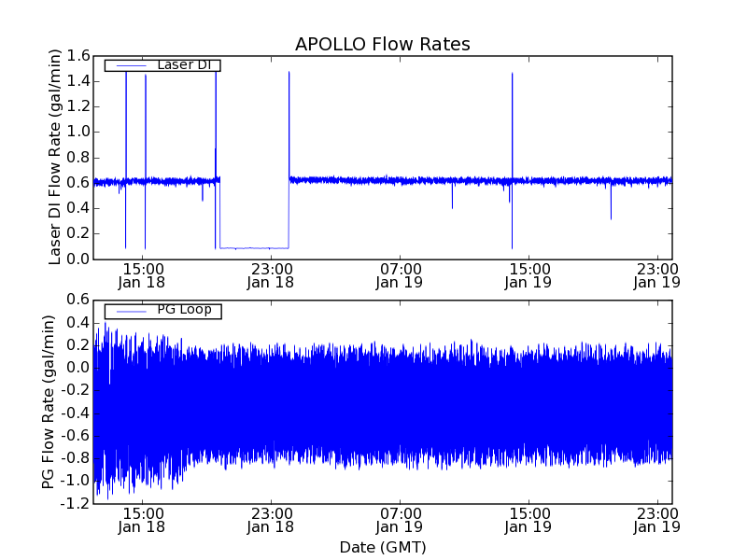The height and width of the screenshot is (560, 747).
Task: Select the -1.2 tick on PG Flow Rate axis
Action: pyautogui.click(x=75, y=504)
